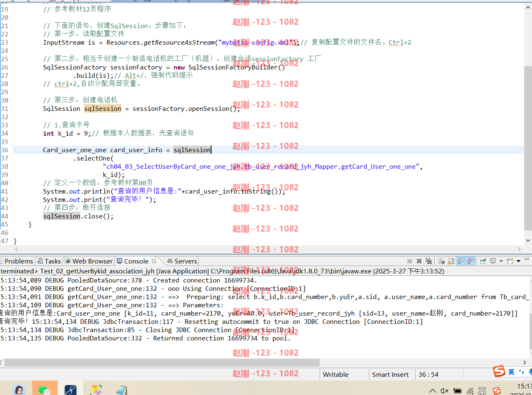Click the 'Created connection 16699734' console line
This screenshot has width=532, height=395.
point(129,280)
